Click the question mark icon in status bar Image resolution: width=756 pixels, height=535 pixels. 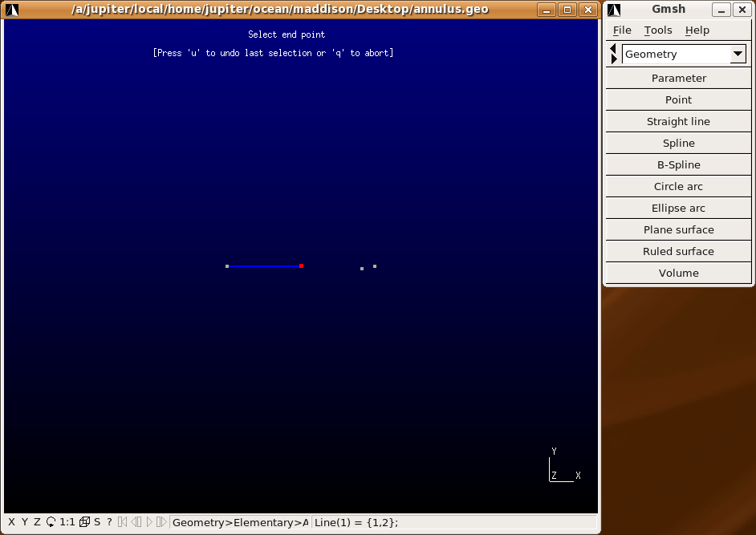pos(110,522)
